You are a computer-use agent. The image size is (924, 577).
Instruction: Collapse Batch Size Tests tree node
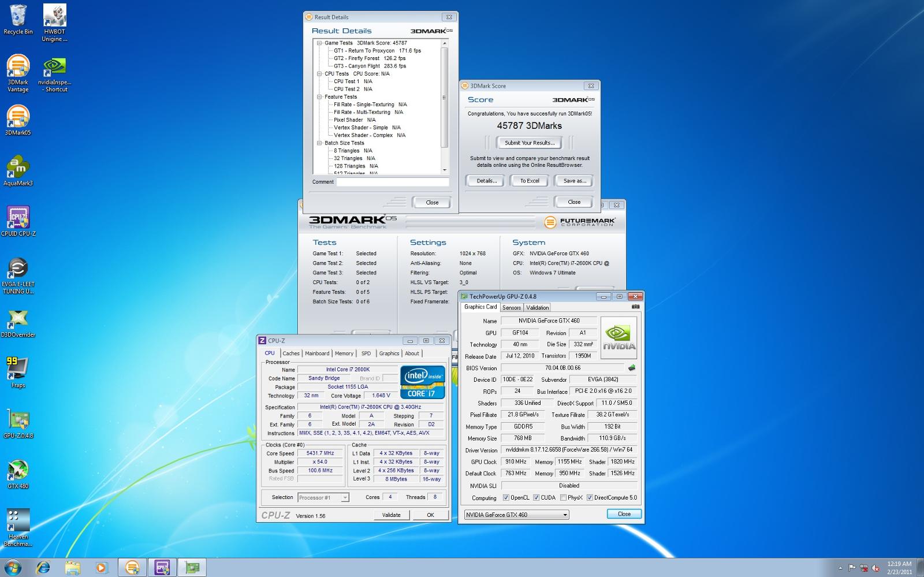point(319,143)
